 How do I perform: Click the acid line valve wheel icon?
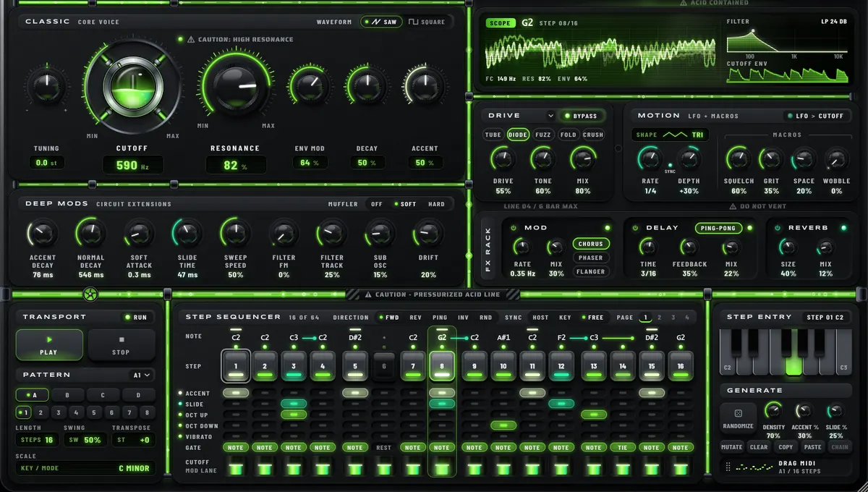coord(90,294)
